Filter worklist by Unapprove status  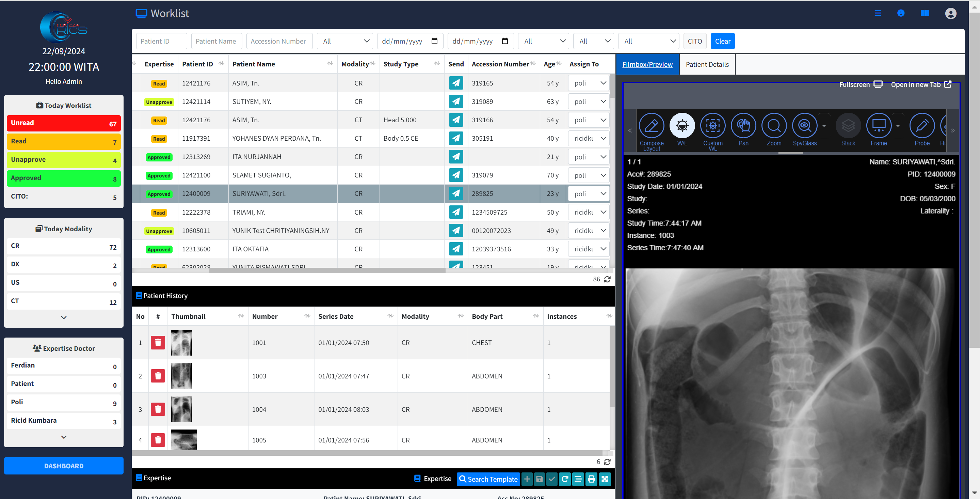64,160
